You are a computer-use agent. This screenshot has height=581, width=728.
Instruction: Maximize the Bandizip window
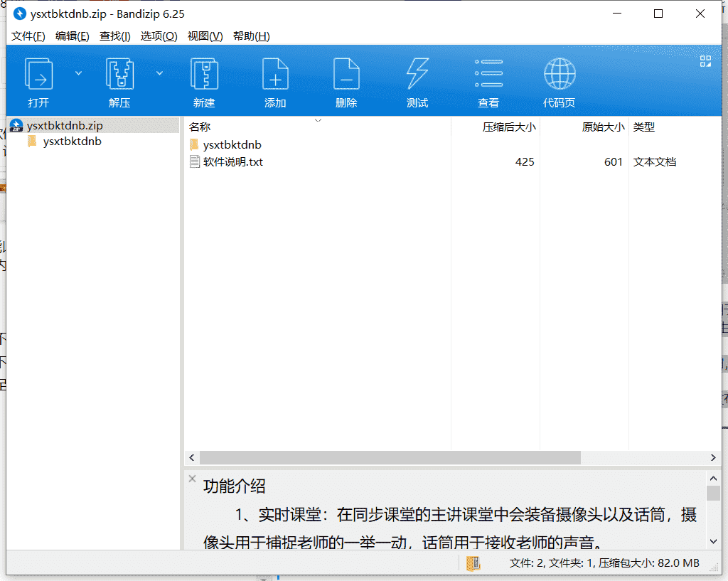658,14
